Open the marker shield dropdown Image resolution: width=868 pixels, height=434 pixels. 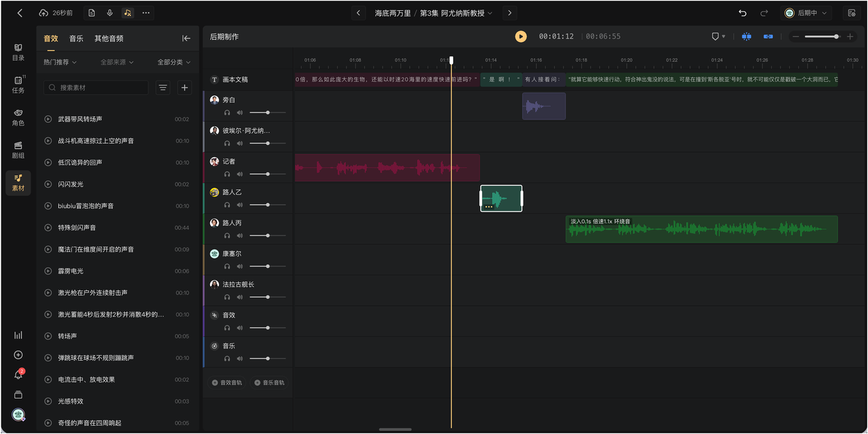[718, 37]
